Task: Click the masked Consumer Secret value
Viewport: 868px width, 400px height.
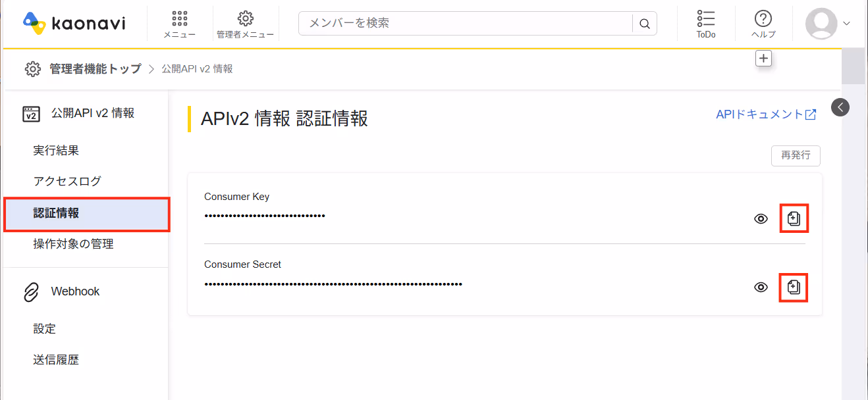Action: (333, 284)
